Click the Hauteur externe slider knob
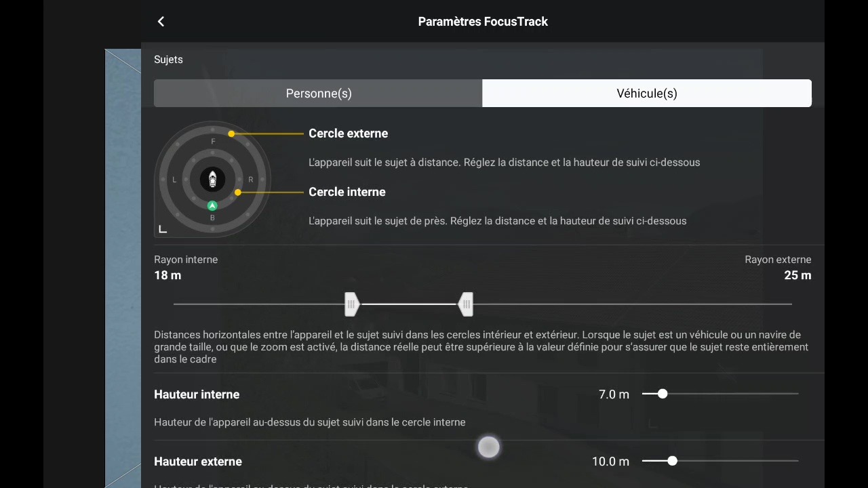 tap(672, 461)
